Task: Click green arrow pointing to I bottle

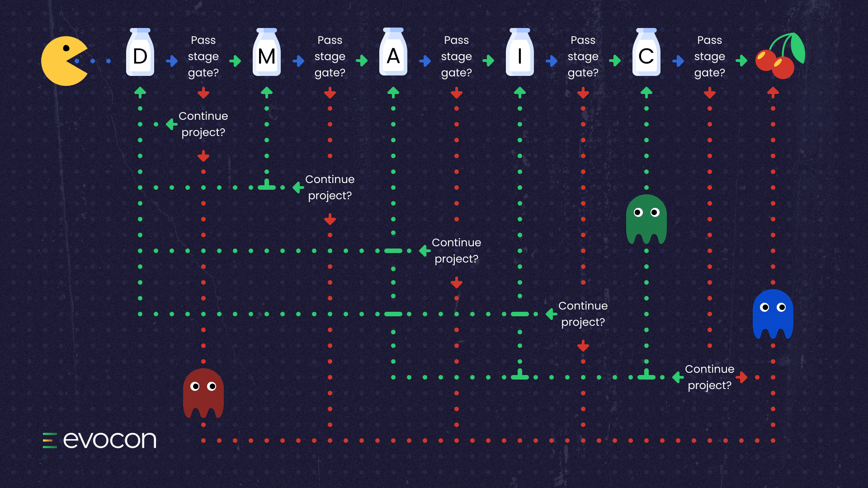Action: (488, 61)
